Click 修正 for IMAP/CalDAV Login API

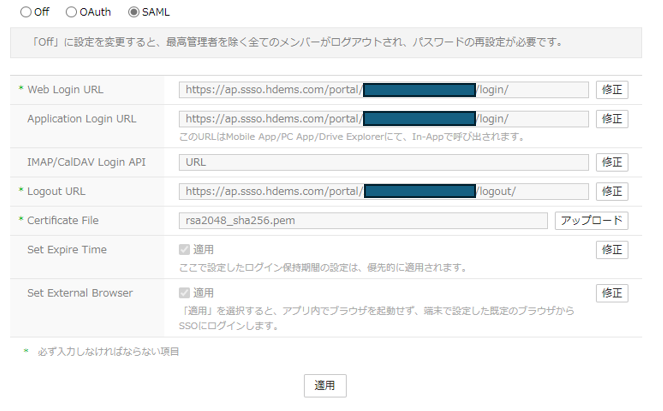click(x=612, y=162)
